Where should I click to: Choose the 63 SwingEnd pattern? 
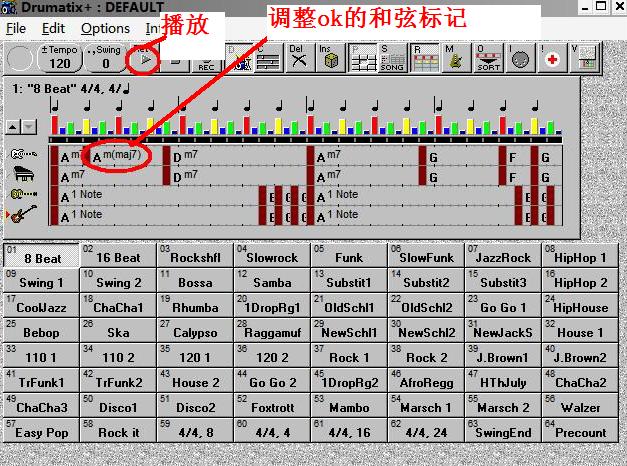(503, 430)
